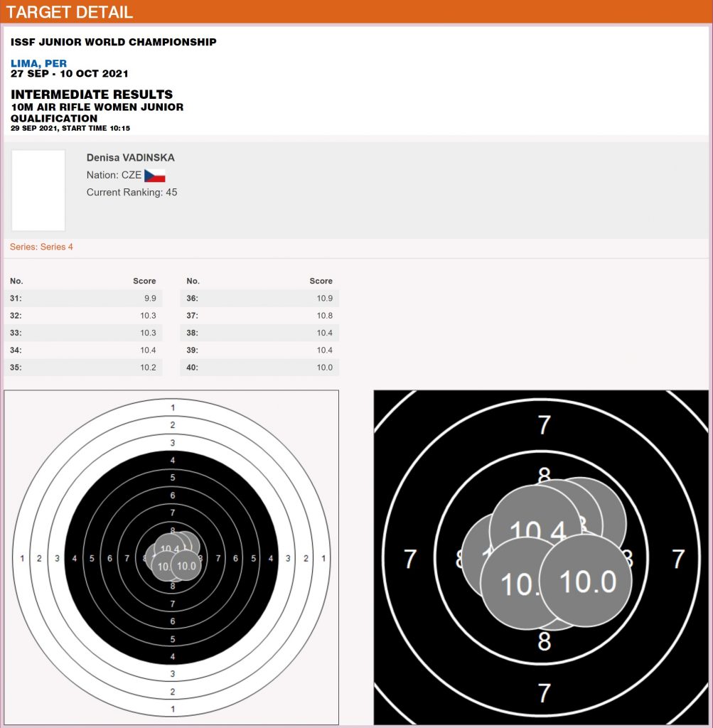Screen dimensions: 713x728
Task: Click the 10.0 shot marker in zoomed target
Action: pyautogui.click(x=586, y=580)
